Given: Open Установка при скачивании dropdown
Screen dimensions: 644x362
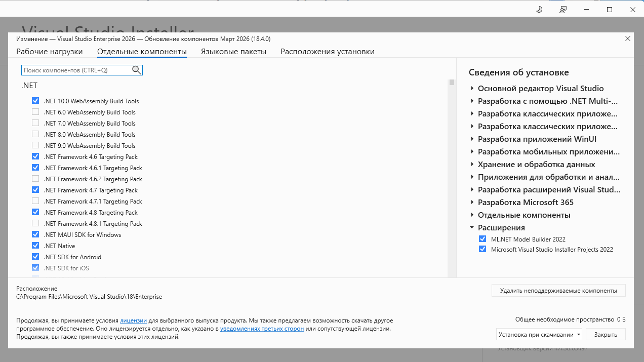Looking at the screenshot, I should pos(539,334).
